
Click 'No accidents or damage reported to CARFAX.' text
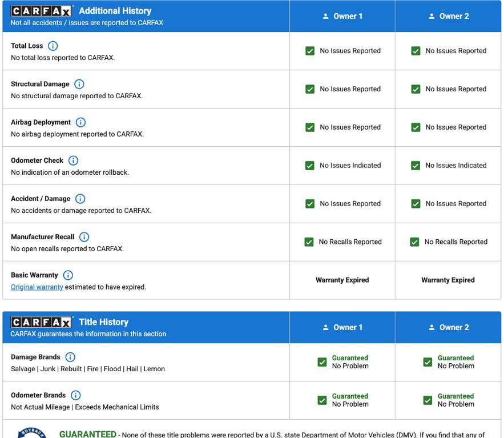(x=81, y=211)
